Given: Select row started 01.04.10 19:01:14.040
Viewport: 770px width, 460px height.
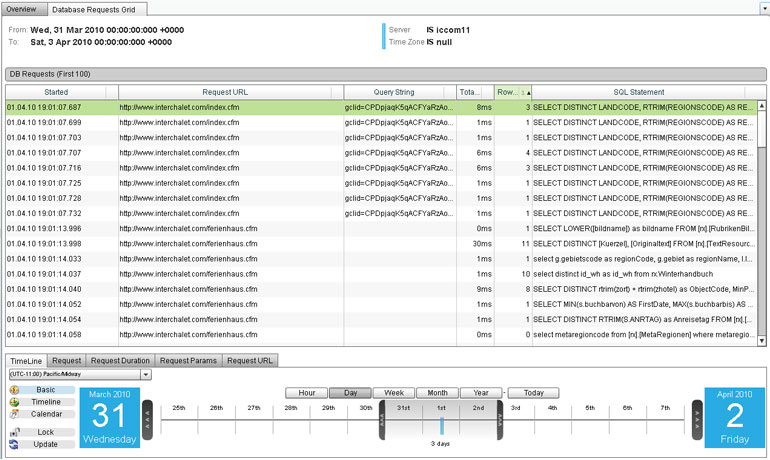Looking at the screenshot, I should [381, 290].
